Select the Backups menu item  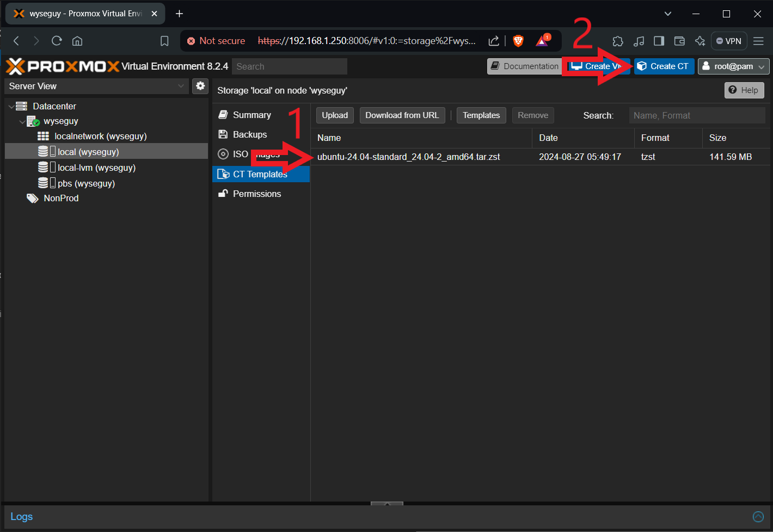click(x=261, y=134)
